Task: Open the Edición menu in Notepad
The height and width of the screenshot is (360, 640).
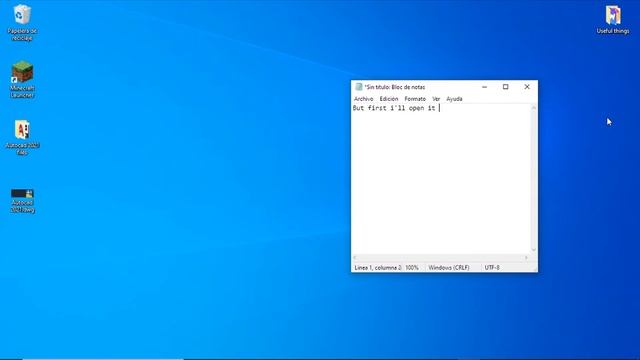Action: click(389, 99)
